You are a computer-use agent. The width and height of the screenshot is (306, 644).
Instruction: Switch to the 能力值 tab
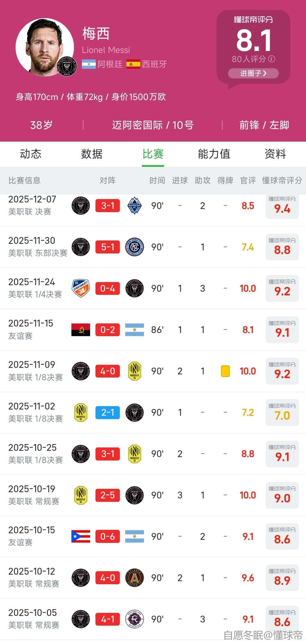214,154
